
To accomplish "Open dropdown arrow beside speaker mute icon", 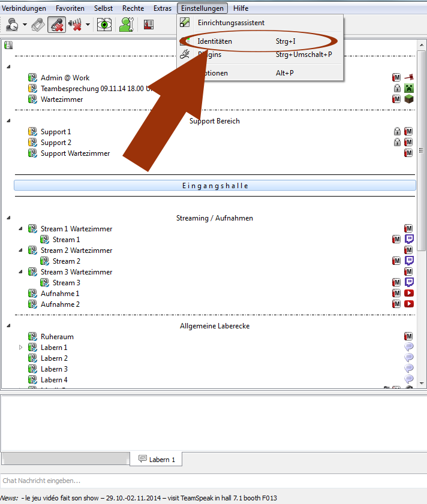I will pyautogui.click(x=88, y=25).
